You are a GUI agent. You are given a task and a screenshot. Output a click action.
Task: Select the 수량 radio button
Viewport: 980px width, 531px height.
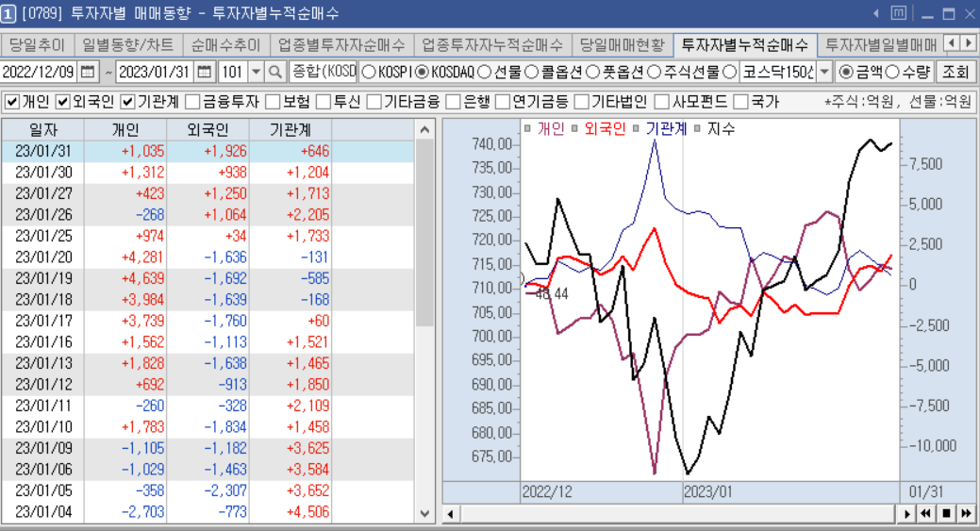pyautogui.click(x=892, y=73)
